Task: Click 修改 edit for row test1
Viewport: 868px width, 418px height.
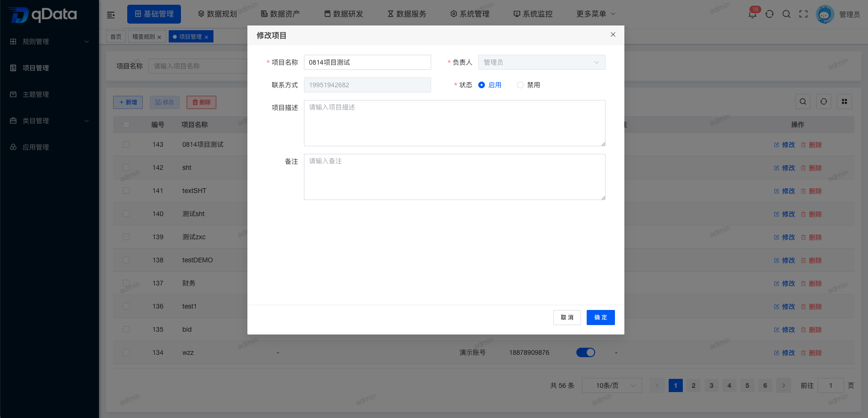Action: [x=785, y=307]
